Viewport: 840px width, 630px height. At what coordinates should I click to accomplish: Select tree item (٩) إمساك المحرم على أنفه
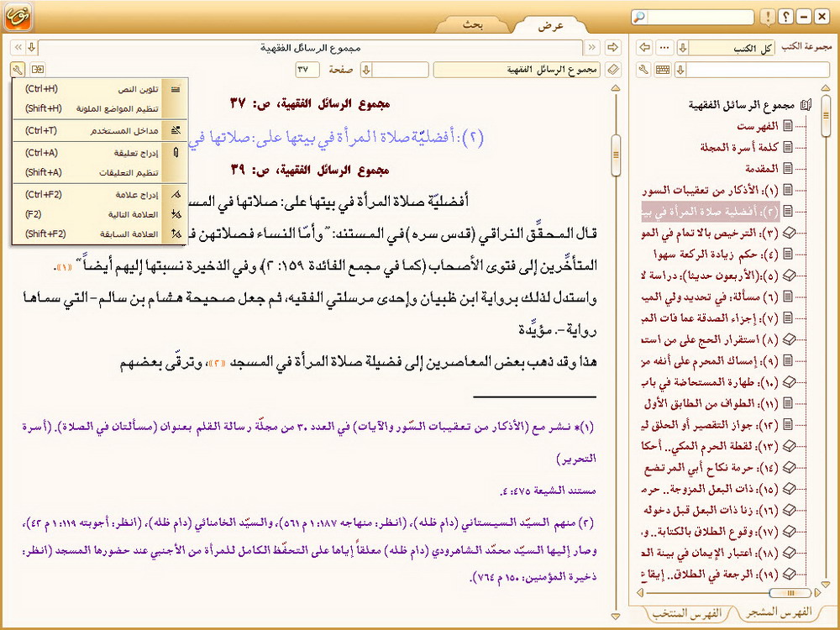pyautogui.click(x=710, y=360)
